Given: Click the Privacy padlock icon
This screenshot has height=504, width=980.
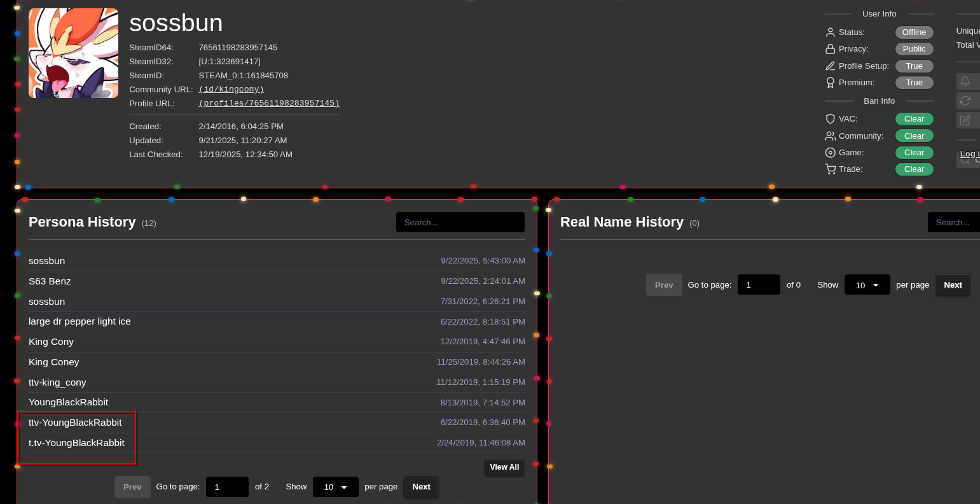Looking at the screenshot, I should click(830, 49).
